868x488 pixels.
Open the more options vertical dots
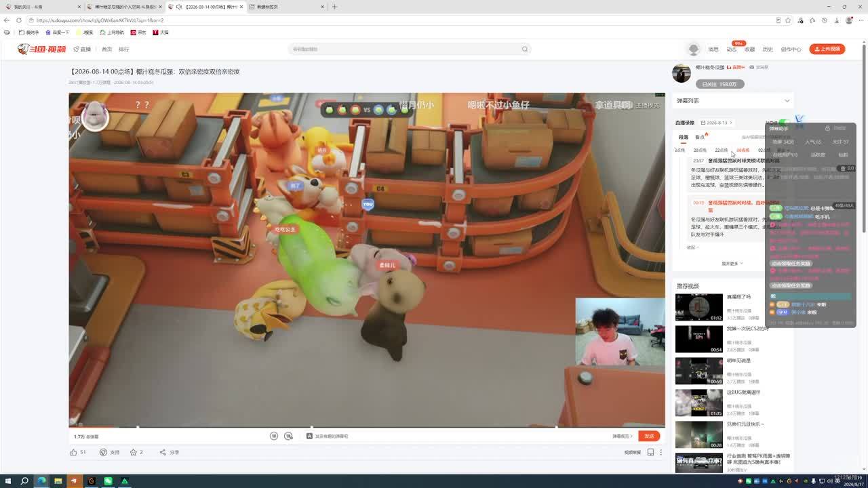point(661,452)
